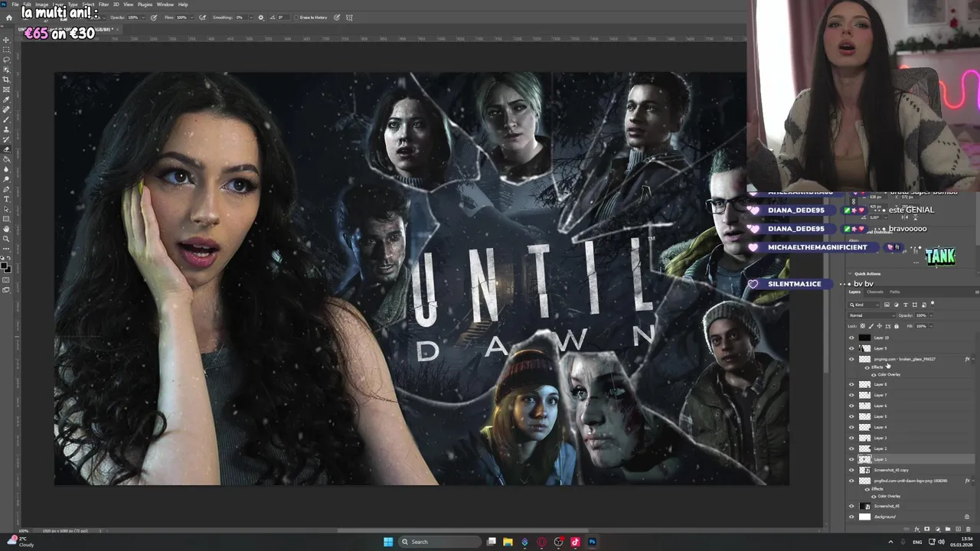Select the Frame tool
Viewport: 980px width, 551px height.
[7, 90]
